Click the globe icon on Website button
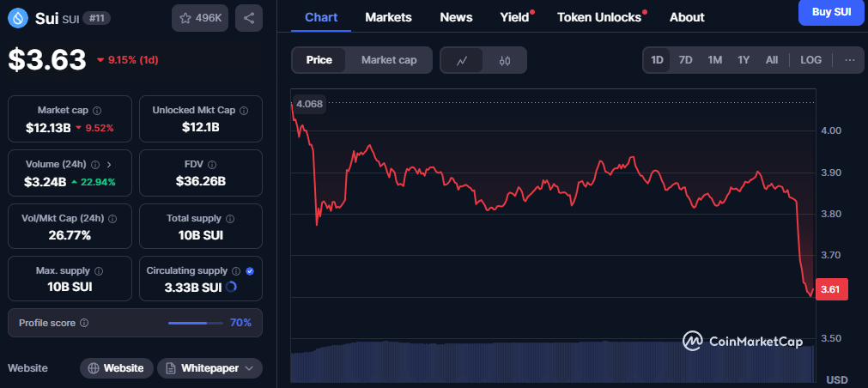This screenshot has height=388, width=868. pos(94,368)
